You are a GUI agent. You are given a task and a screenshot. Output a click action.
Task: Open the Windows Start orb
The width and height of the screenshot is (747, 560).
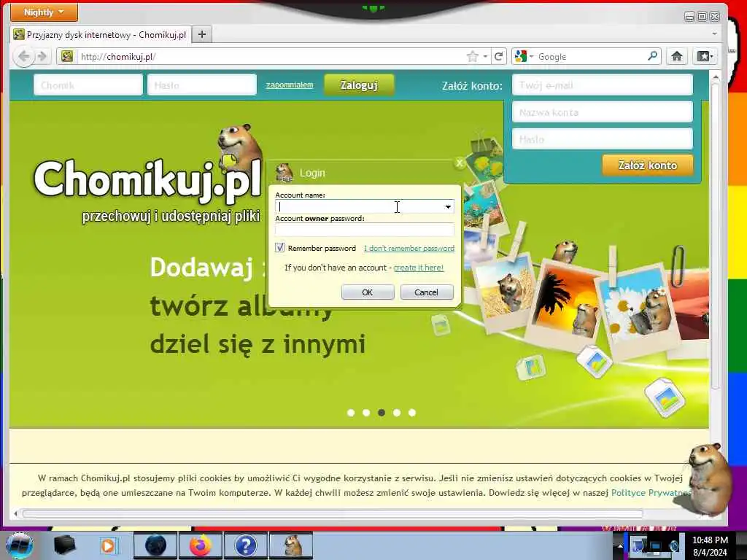[19, 545]
